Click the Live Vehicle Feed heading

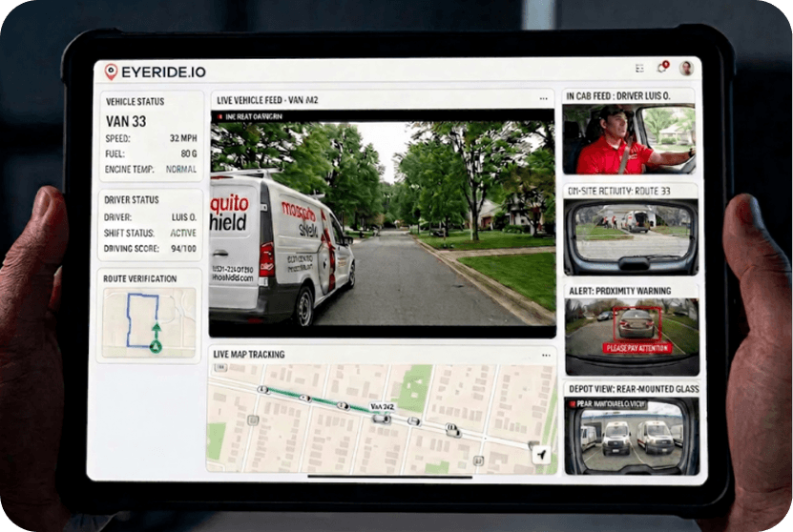[x=267, y=100]
